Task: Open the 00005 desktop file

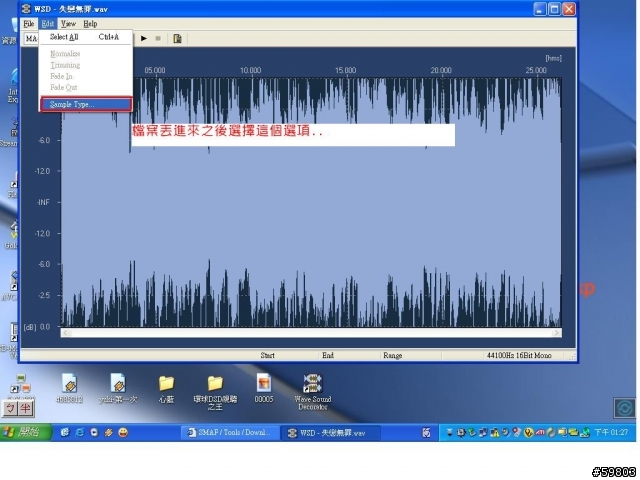Action: (x=264, y=383)
